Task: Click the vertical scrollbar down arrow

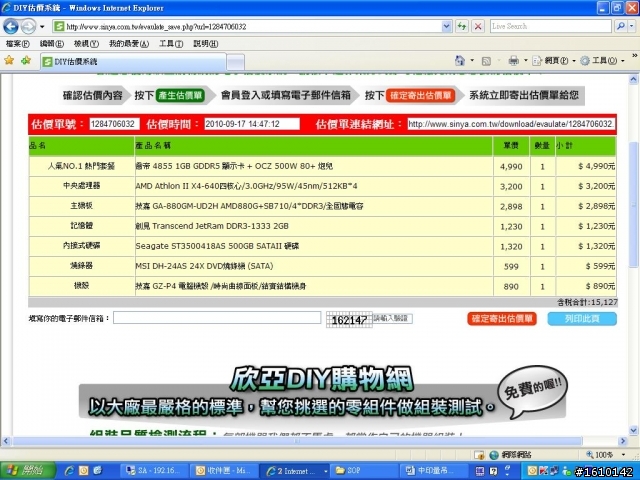Action: (x=633, y=430)
